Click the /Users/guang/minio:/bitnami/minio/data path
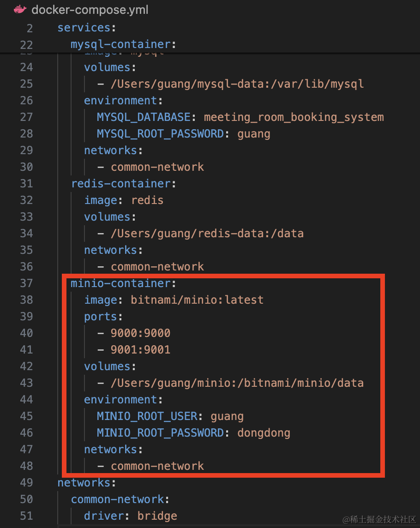 point(237,383)
